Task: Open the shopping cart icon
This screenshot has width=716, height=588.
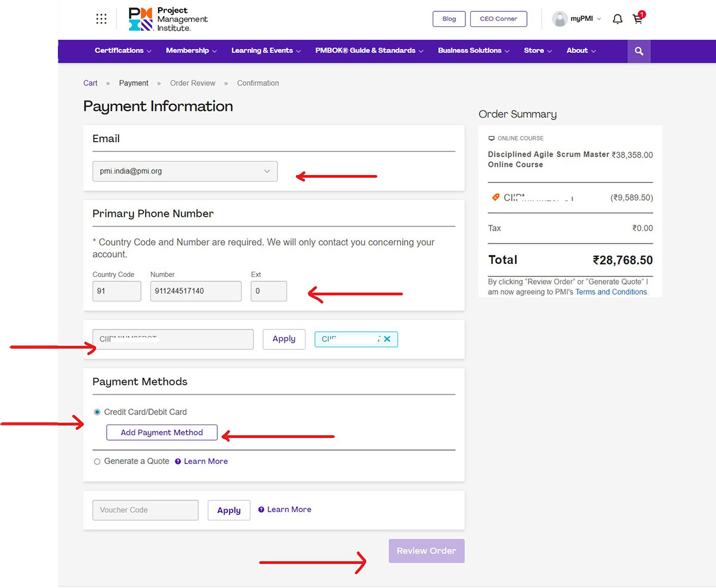Action: coord(638,19)
